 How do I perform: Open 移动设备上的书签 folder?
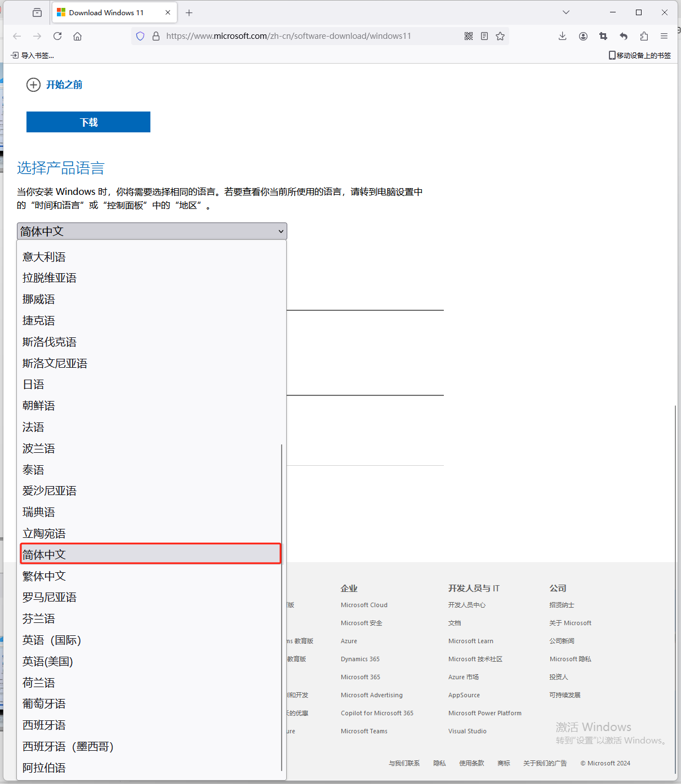pyautogui.click(x=640, y=55)
